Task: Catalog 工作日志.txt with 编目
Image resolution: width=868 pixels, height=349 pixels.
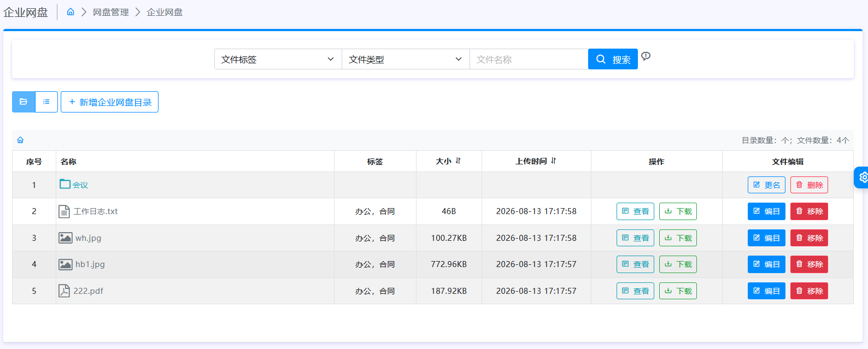Action: pyautogui.click(x=766, y=211)
